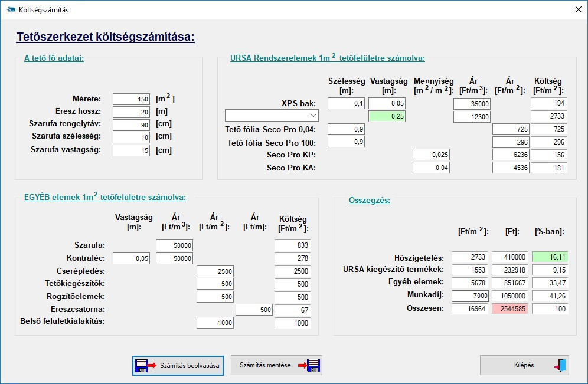Select the Eresz hossz input field
Viewport: 588px width, 384px height.
click(132, 112)
